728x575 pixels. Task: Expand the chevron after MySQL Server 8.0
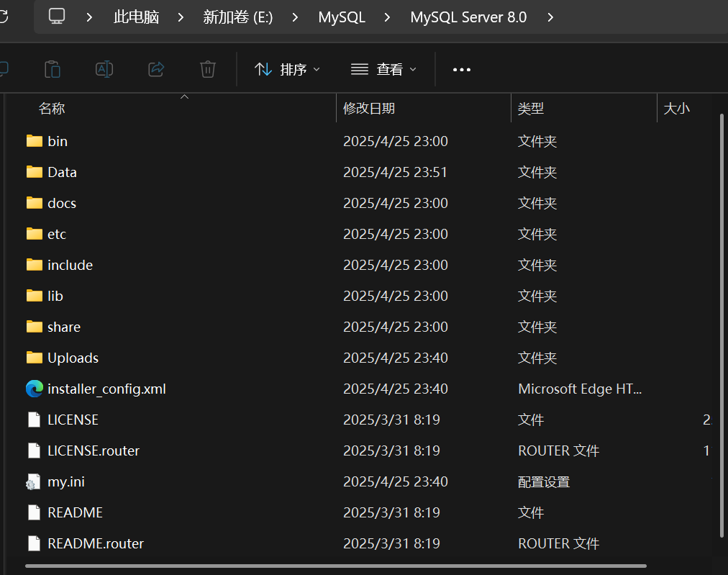(550, 17)
